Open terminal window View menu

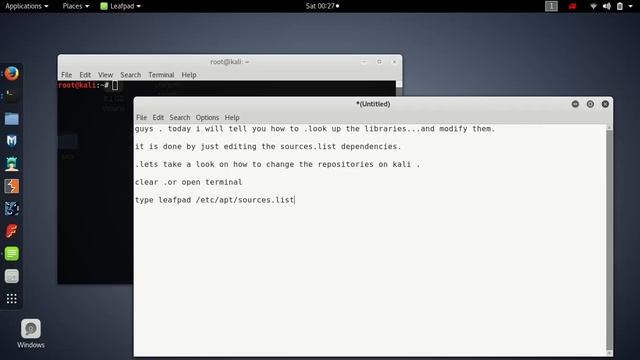105,75
